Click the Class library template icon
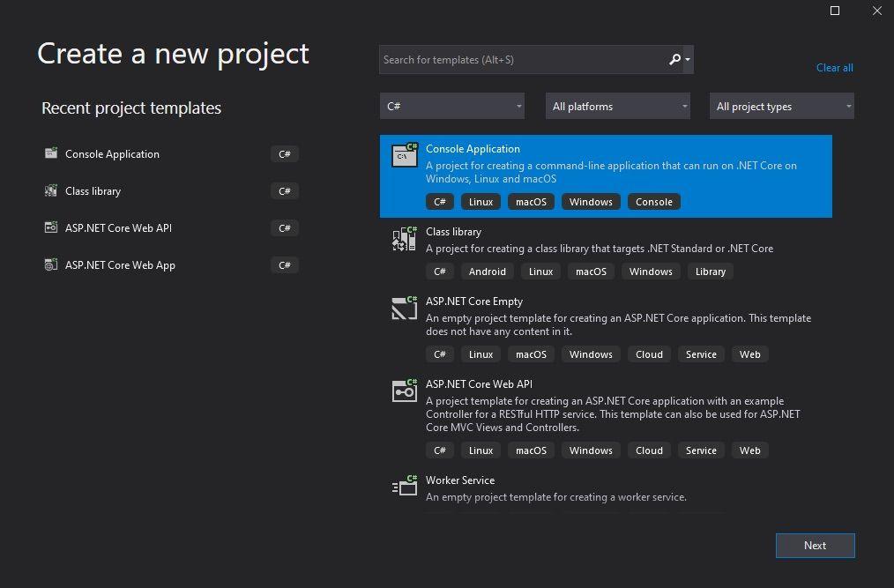The height and width of the screenshot is (588, 894). (x=404, y=238)
